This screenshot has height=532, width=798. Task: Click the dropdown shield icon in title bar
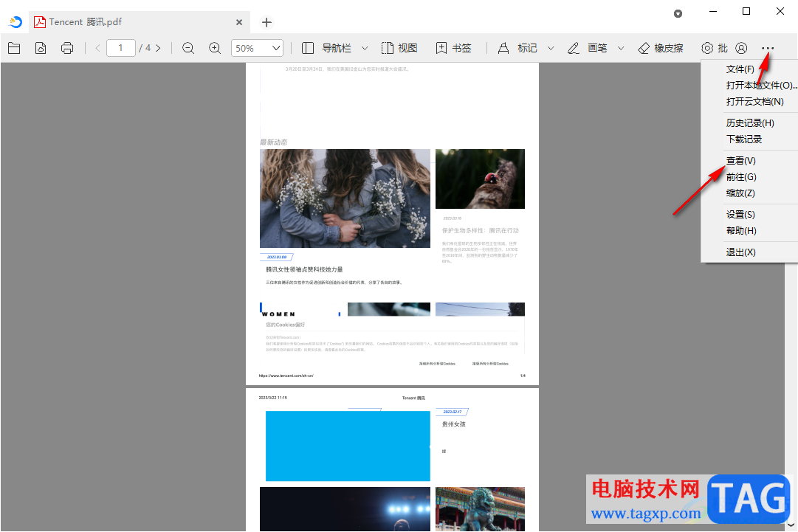(x=678, y=14)
